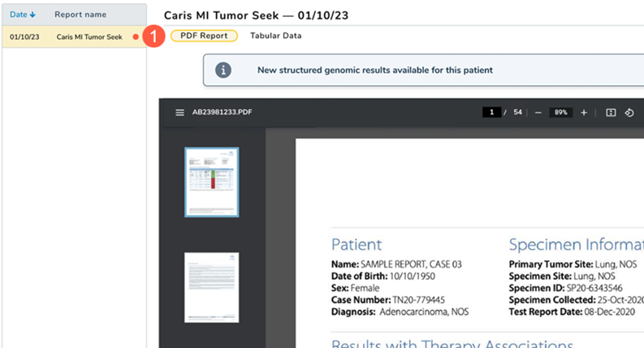
Task: Click the fit to page icon
Action: click(611, 112)
